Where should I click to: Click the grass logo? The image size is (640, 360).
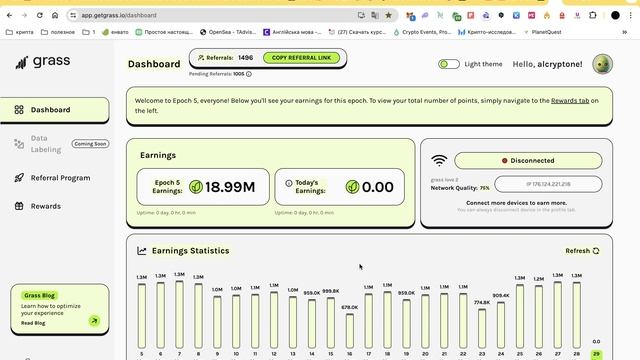click(43, 62)
